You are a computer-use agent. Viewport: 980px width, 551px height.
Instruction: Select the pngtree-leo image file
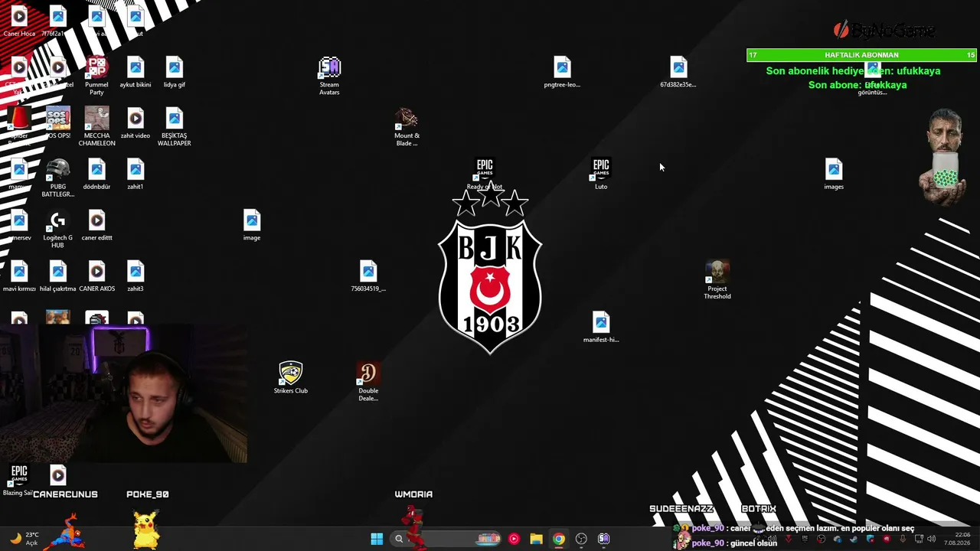562,73
